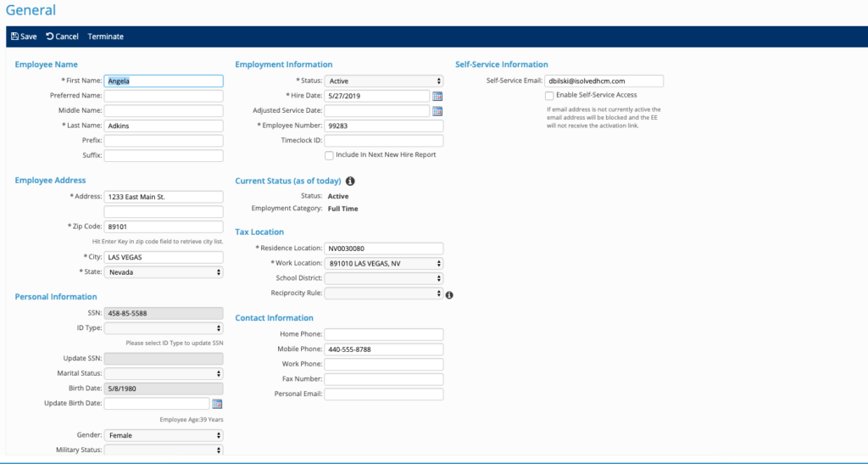
Task: Click the Cancel undo arrow icon
Action: 49,36
